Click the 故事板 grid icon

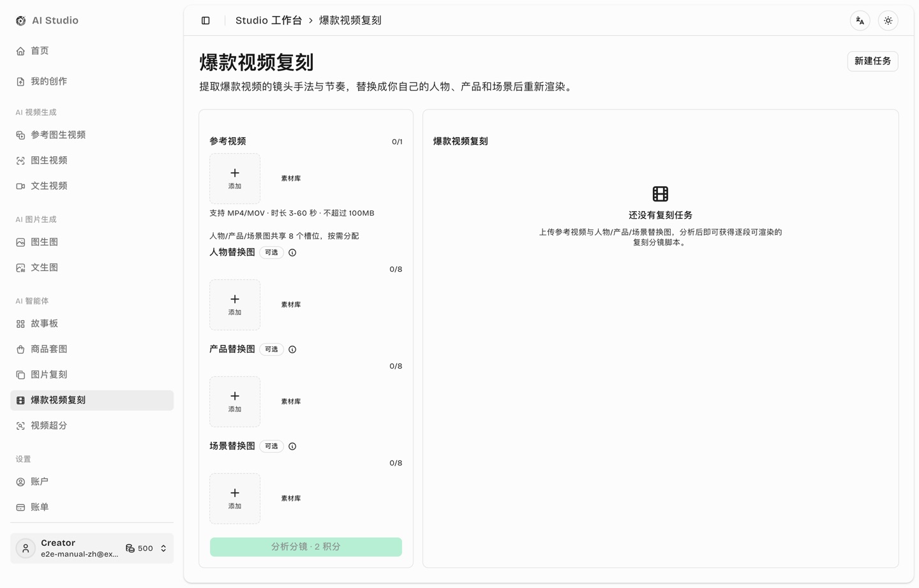[20, 324]
